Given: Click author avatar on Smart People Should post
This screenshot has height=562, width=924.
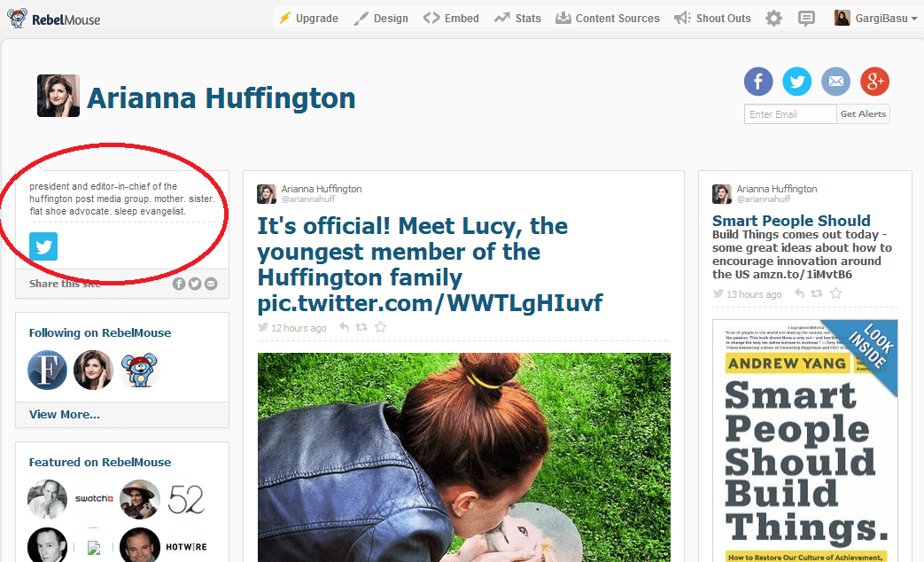Looking at the screenshot, I should [x=722, y=194].
